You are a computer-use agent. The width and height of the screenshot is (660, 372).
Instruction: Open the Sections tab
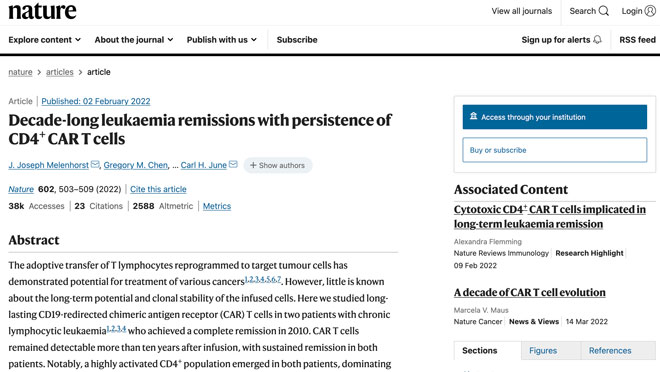[479, 351]
